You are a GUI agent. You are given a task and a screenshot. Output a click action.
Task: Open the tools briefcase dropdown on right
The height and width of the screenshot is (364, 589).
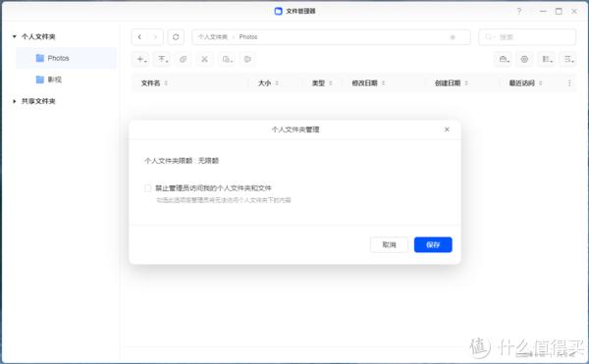(x=504, y=59)
